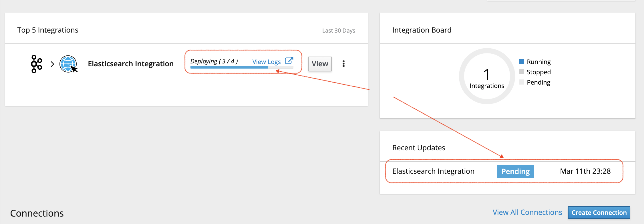Click the gray Stopped legend swatch
The width and height of the screenshot is (644, 224).
click(x=521, y=72)
